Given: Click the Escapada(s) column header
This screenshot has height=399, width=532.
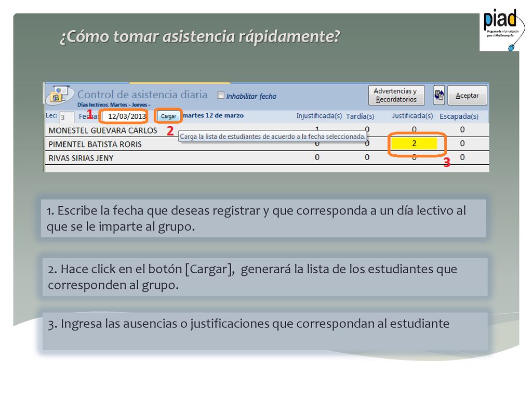Looking at the screenshot, I should tap(459, 116).
